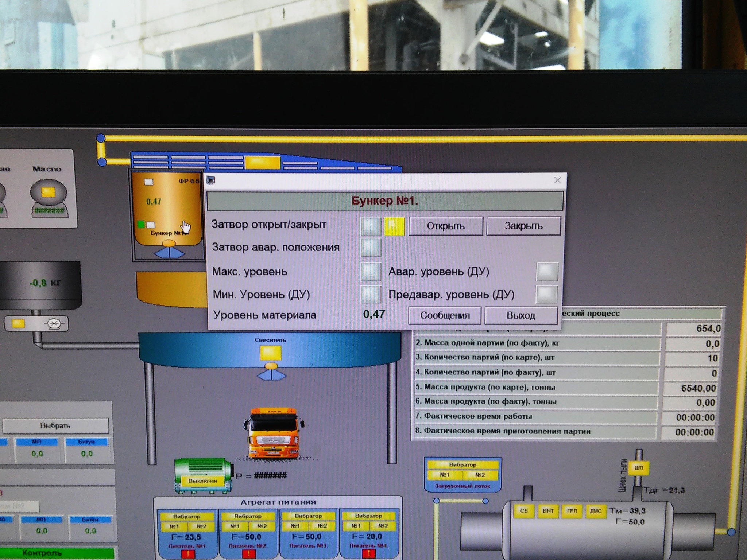This screenshot has width=747, height=560.
Task: Click the ГРЛ button on the drum
Action: pos(572,511)
